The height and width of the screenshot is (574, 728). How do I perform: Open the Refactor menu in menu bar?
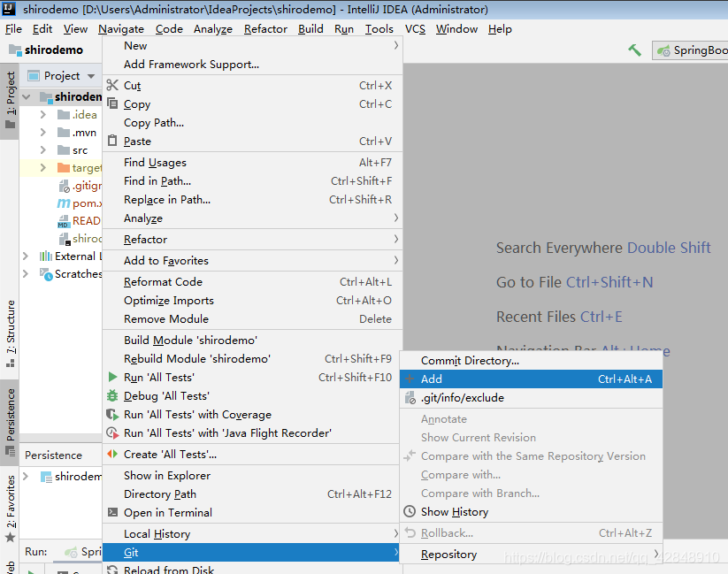pos(265,29)
